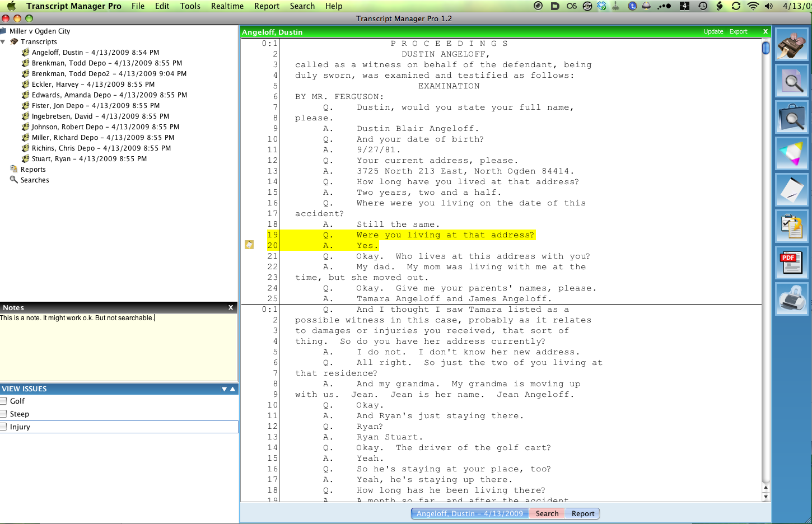Check the Steep issue checkbox
The width and height of the screenshot is (812, 524).
pyautogui.click(x=4, y=414)
